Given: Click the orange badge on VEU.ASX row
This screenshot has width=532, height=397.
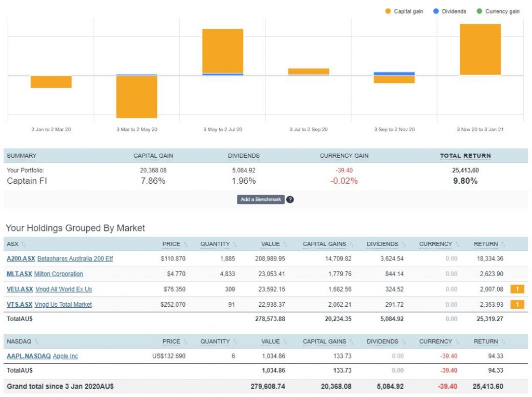Looking at the screenshot, I should pyautogui.click(x=517, y=289).
